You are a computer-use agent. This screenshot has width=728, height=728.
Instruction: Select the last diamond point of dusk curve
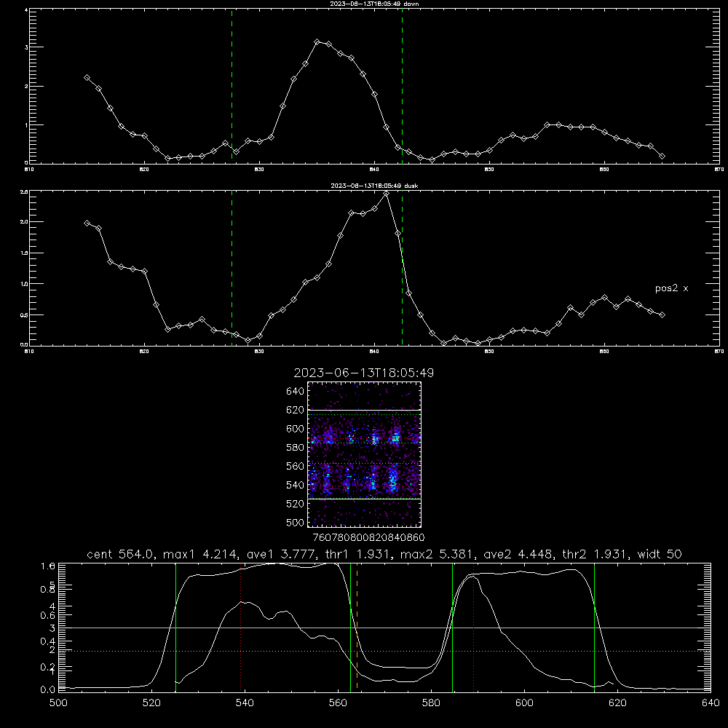(662, 314)
